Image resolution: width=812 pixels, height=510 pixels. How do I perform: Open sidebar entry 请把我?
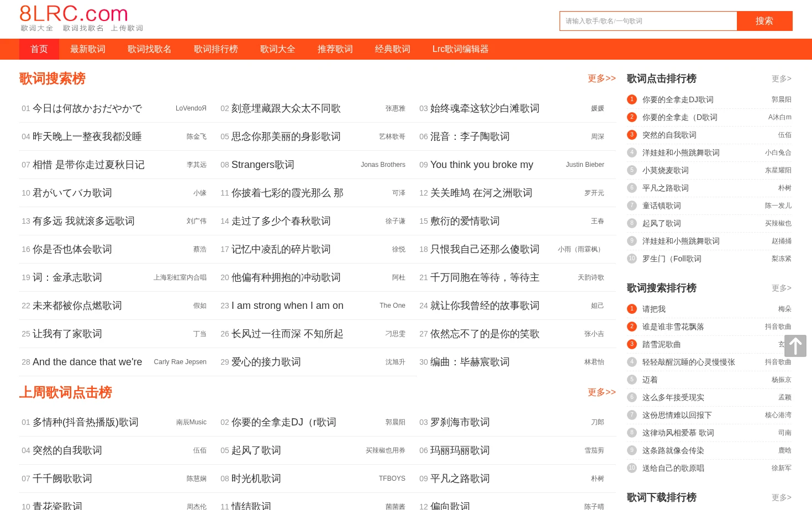tap(654, 309)
